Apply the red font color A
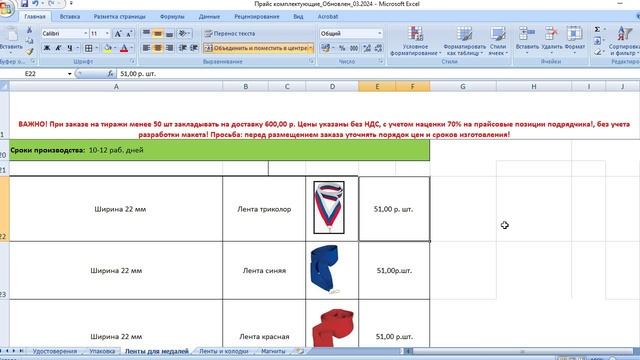Viewport: 640px width, 360px height. tap(124, 48)
